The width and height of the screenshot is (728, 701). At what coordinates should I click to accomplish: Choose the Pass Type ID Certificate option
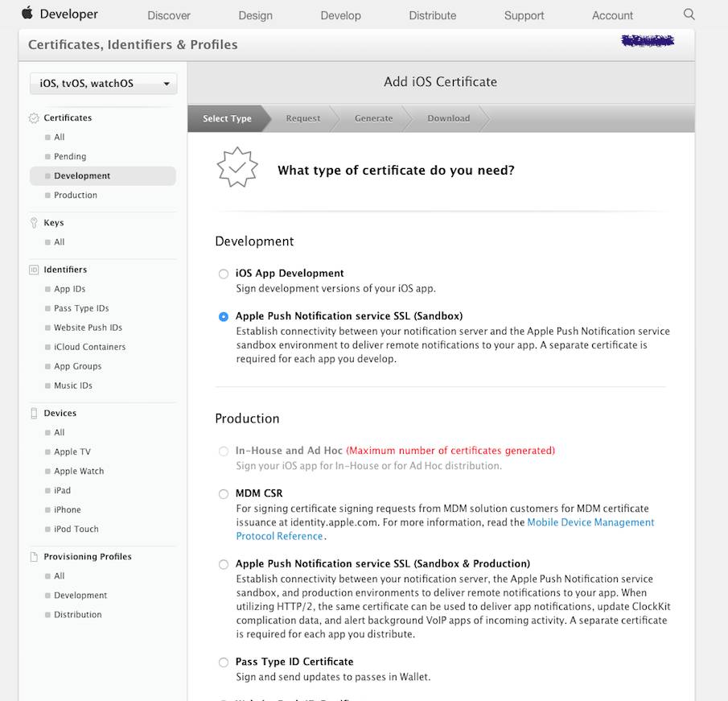tap(224, 662)
